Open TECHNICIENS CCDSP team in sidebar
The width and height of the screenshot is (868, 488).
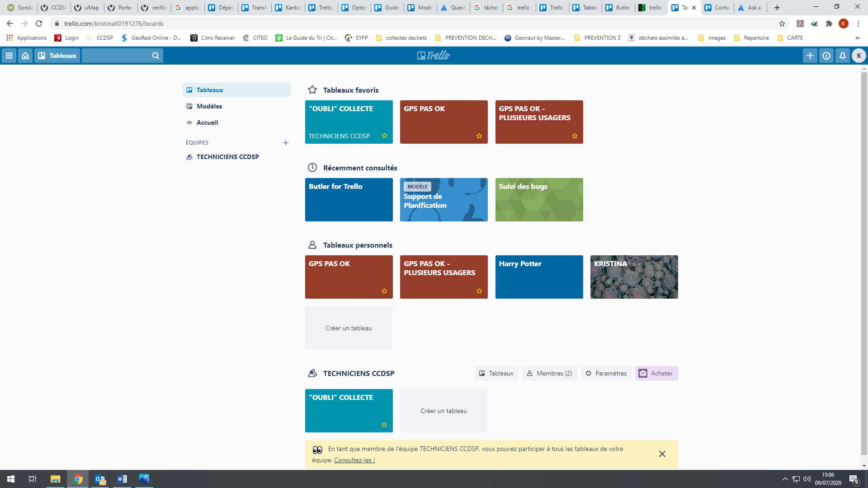236,157
